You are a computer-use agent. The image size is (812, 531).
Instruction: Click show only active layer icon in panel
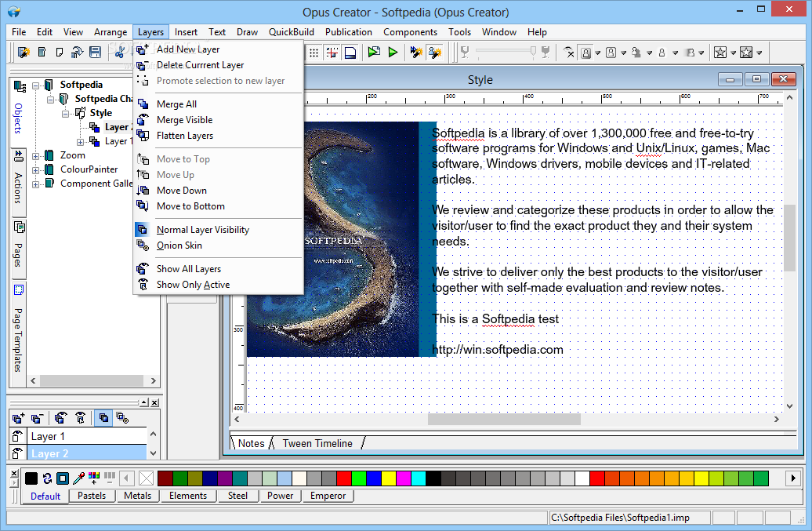[x=80, y=418]
